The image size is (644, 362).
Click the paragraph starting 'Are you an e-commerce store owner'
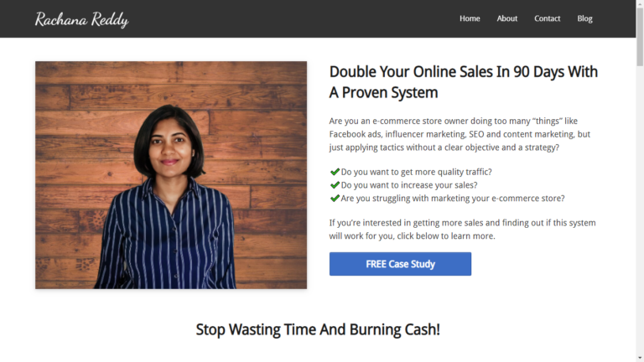[x=460, y=134]
